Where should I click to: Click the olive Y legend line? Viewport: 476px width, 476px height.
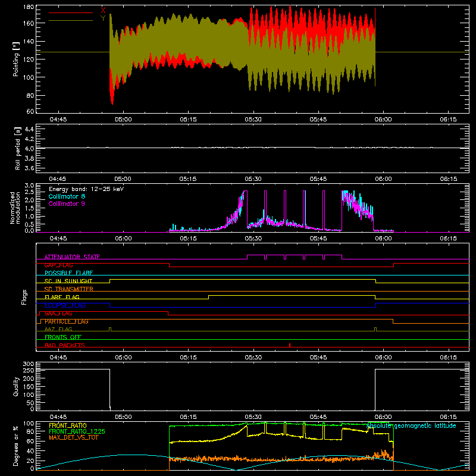(71, 21)
